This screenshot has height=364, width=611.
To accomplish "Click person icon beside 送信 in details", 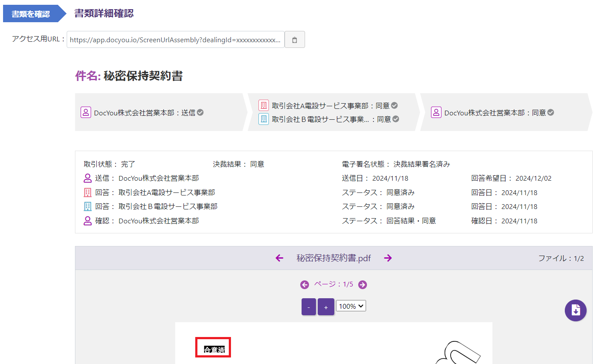I will tap(88, 178).
